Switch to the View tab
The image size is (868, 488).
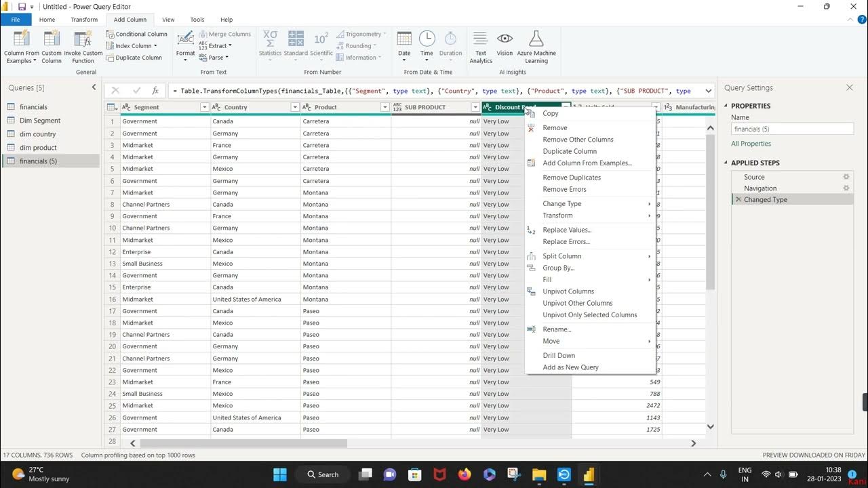(x=168, y=20)
